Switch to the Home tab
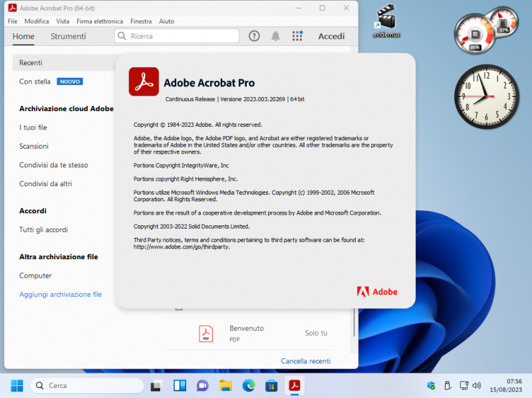Image resolution: width=532 pixels, height=398 pixels. pyautogui.click(x=23, y=37)
